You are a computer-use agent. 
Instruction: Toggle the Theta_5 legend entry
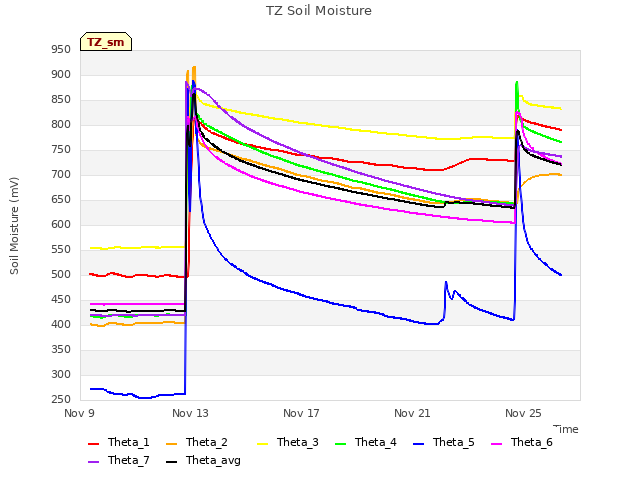[444, 442]
